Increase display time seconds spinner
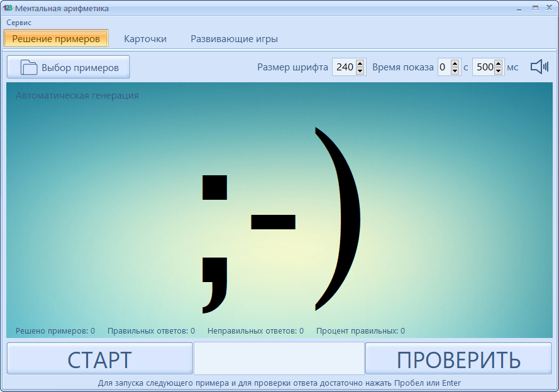This screenshot has width=559, height=392. 455,63
